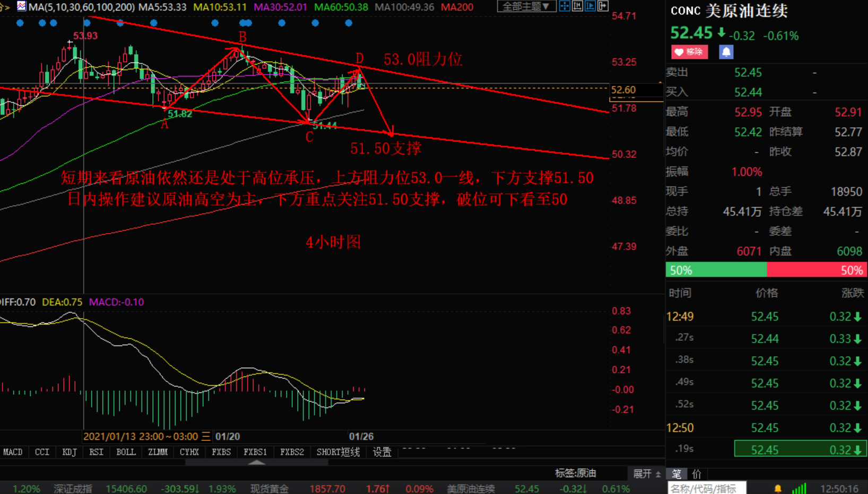This screenshot has width=868, height=494.
Task: Click the green 50% buy ratio bar
Action: [x=716, y=270]
